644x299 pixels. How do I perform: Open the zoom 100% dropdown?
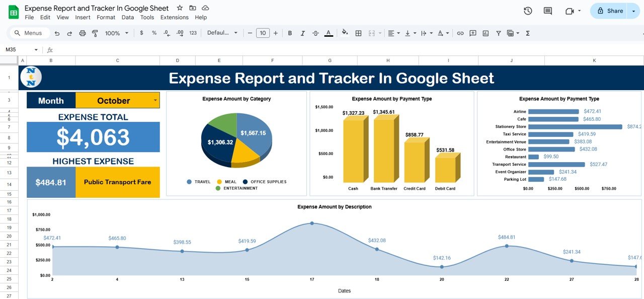116,33
